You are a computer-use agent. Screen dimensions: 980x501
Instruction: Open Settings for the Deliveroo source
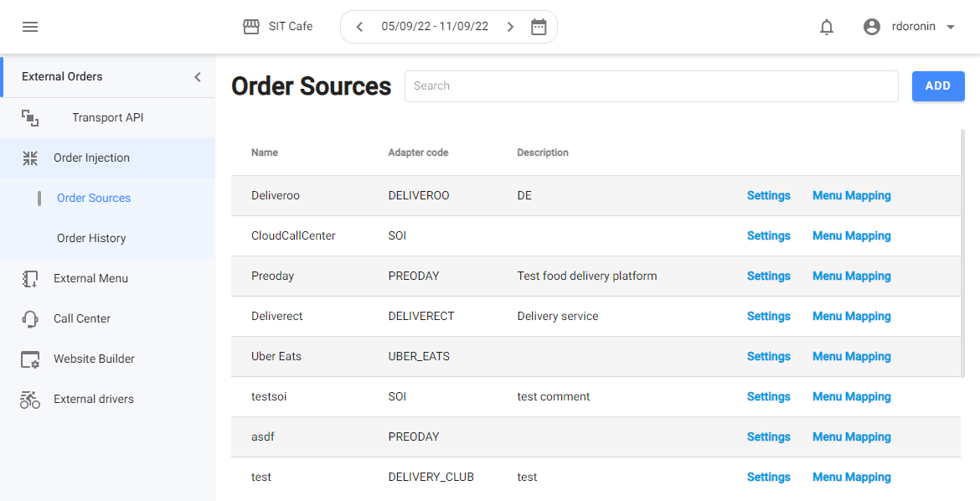[x=768, y=196]
